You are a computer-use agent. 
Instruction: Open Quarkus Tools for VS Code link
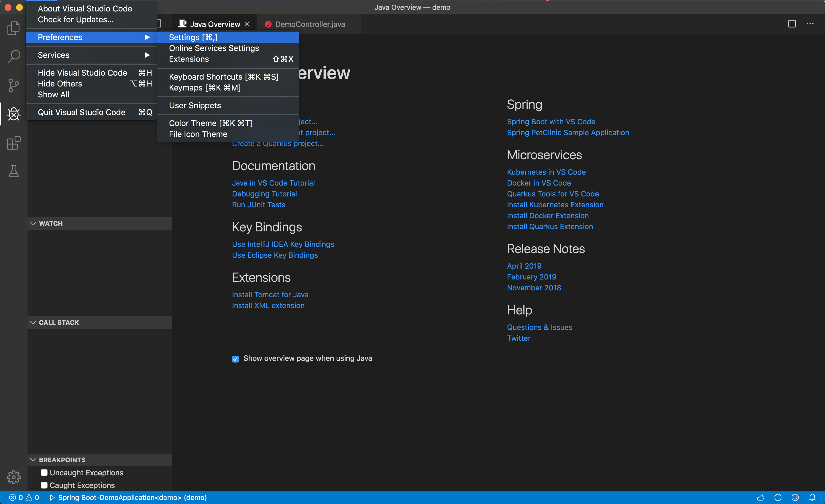[553, 194]
